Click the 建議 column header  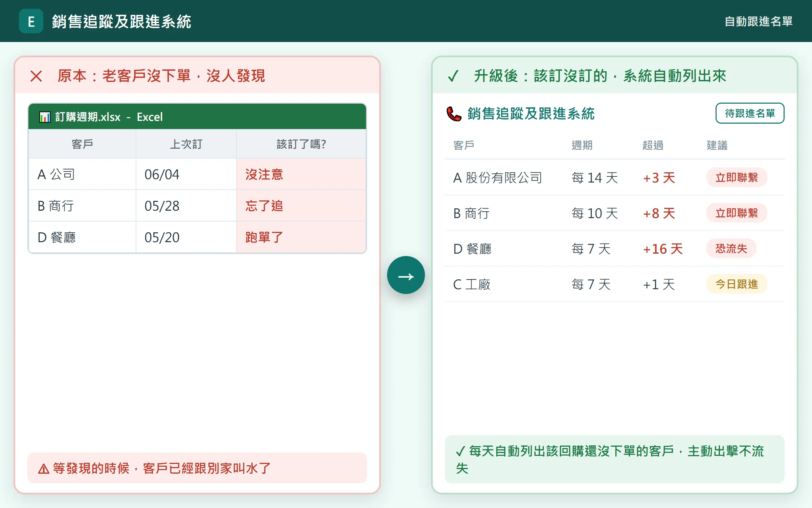coord(717,145)
